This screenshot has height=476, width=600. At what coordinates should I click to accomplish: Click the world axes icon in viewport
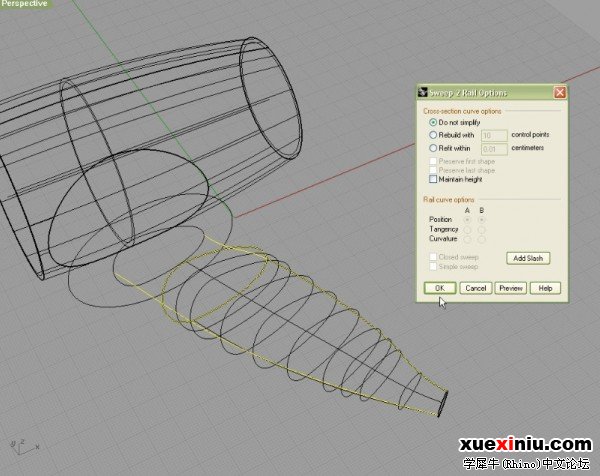pos(24,447)
